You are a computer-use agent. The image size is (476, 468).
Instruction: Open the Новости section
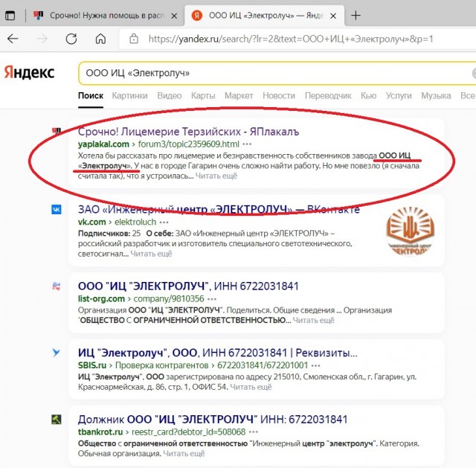coord(279,96)
